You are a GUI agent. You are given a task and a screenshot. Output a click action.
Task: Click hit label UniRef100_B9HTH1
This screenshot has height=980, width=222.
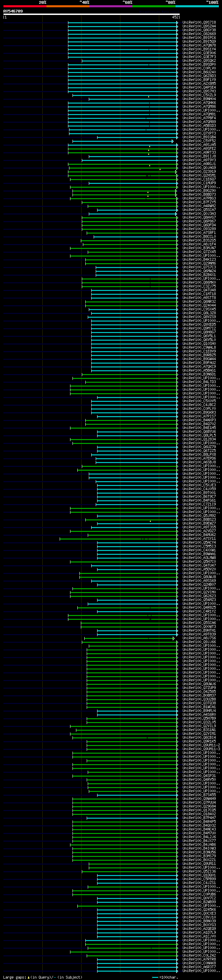199,630
